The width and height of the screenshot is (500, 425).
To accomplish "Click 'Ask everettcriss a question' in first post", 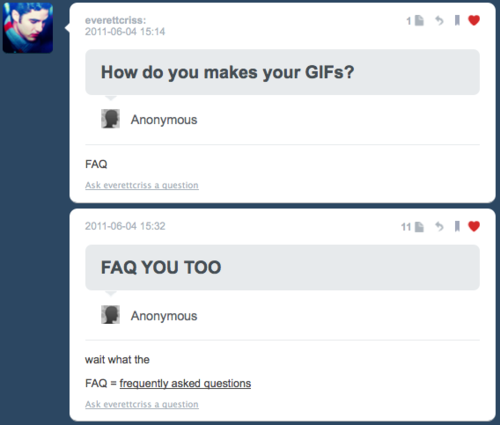I will 142,185.
